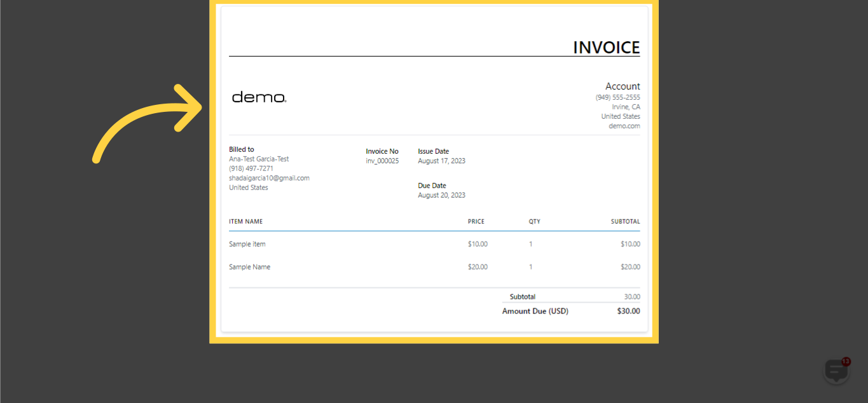Select the Sample item row name
This screenshot has height=403, width=868.
tap(247, 244)
